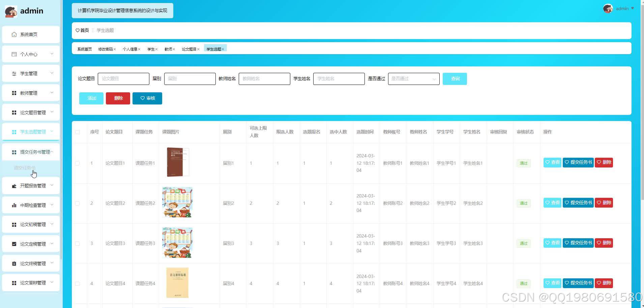Click the 个人中心 sidebar icon
The height and width of the screenshot is (308, 644).
point(14,54)
